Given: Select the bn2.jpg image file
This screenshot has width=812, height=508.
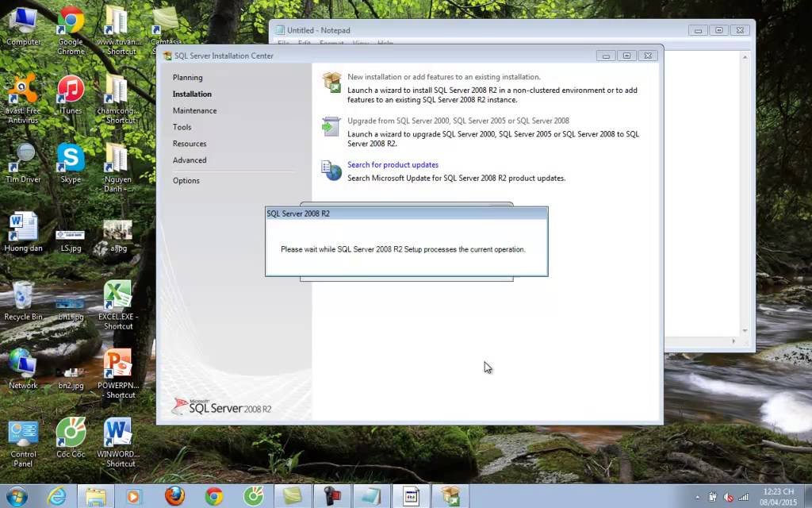Looking at the screenshot, I should tap(71, 377).
